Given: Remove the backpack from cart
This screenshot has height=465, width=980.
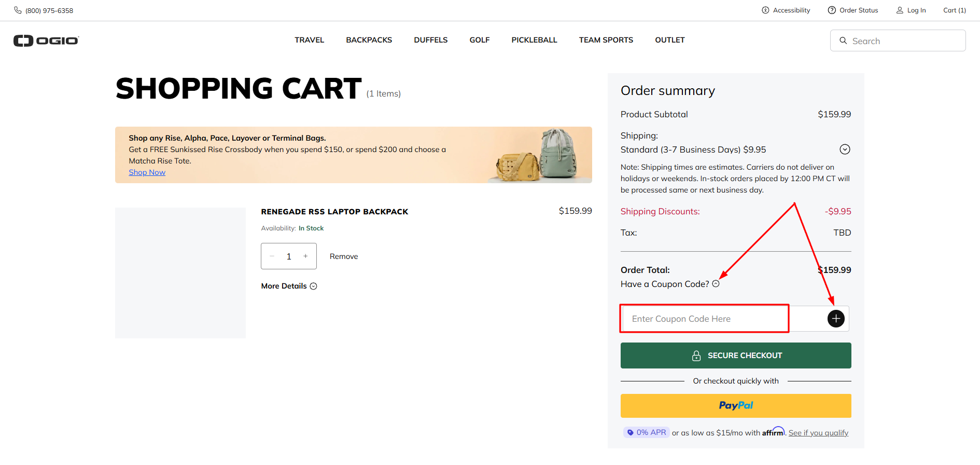Looking at the screenshot, I should [344, 256].
